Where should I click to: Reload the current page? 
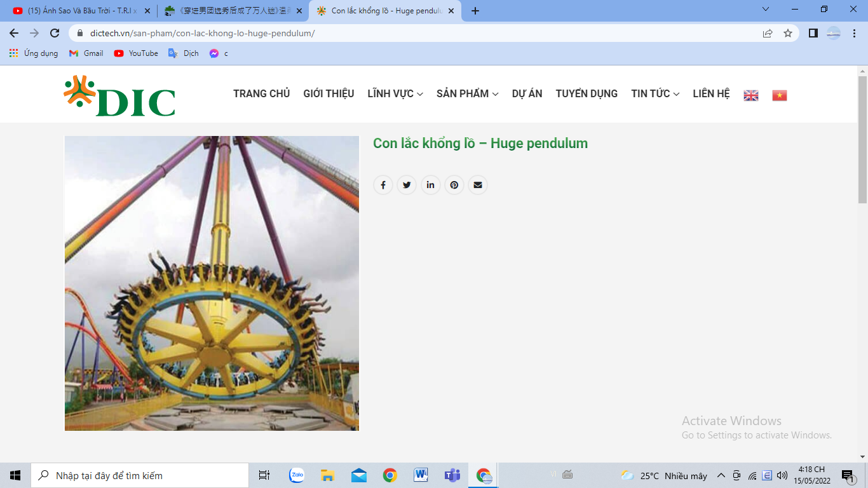tap(55, 33)
